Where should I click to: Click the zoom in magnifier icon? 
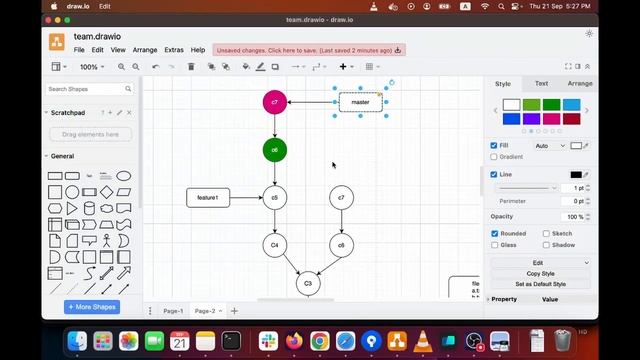coord(121,67)
